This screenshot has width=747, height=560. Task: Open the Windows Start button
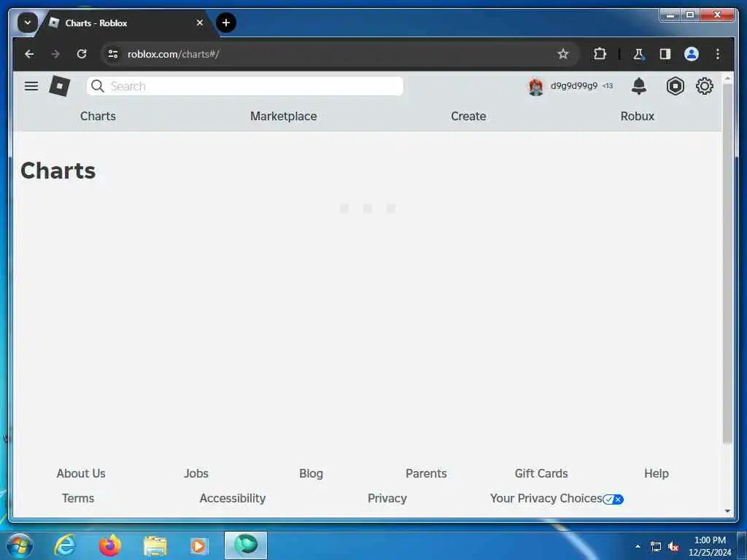pos(20,545)
